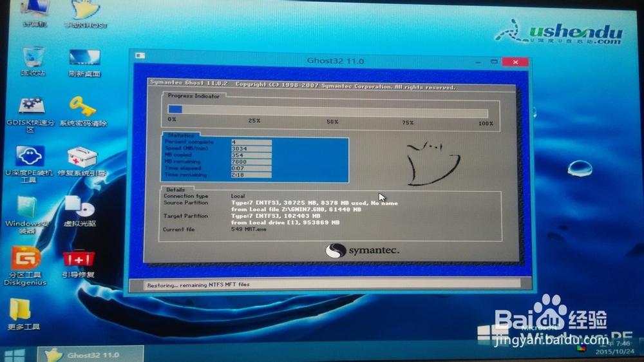Click the Restoring remaining NTFS MFT status bar
The width and height of the screenshot is (644, 362).
[332, 284]
